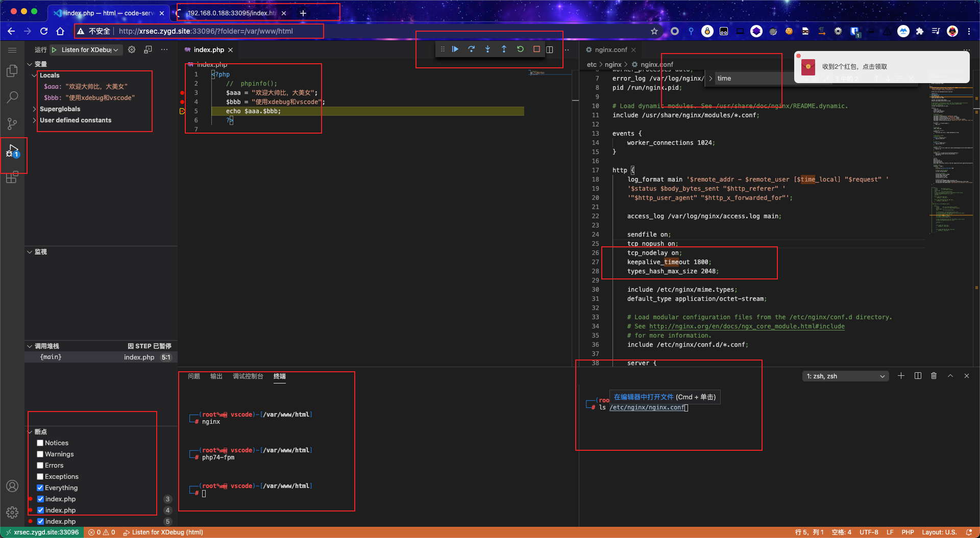Click the red packet notification

881,67
